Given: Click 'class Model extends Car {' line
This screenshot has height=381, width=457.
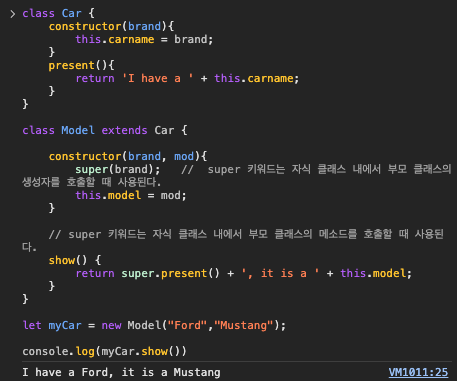Looking at the screenshot, I should pos(105,130).
